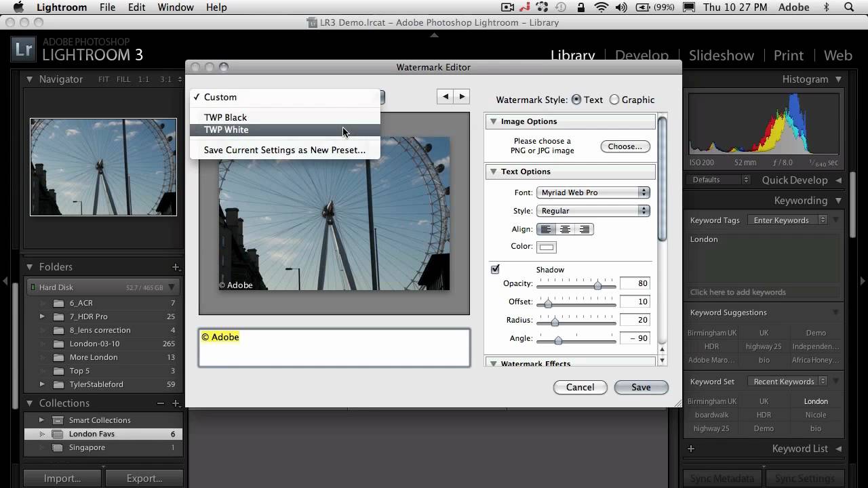The height and width of the screenshot is (488, 868).
Task: Set text alignment to left
Action: (x=546, y=229)
